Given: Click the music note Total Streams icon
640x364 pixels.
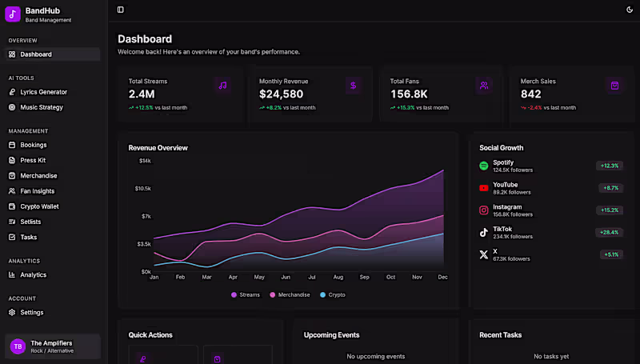Looking at the screenshot, I should coord(222,86).
